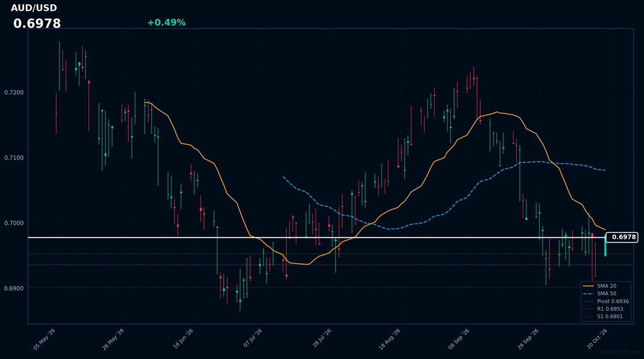Click the 20 Oct '26 date label
The image size is (644, 359).
(x=597, y=339)
